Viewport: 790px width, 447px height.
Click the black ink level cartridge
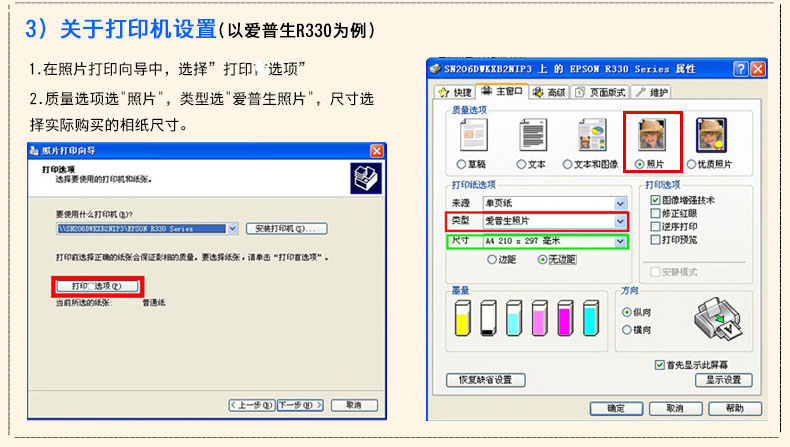click(488, 318)
